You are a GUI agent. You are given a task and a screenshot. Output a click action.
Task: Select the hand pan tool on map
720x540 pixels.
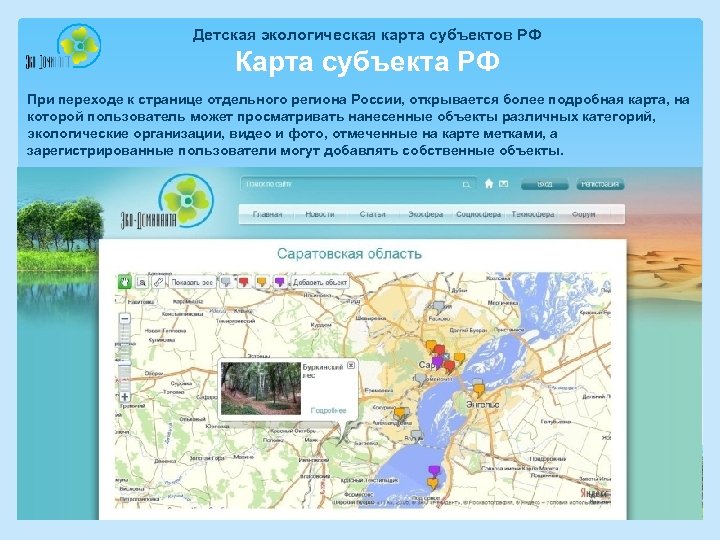[x=124, y=281]
